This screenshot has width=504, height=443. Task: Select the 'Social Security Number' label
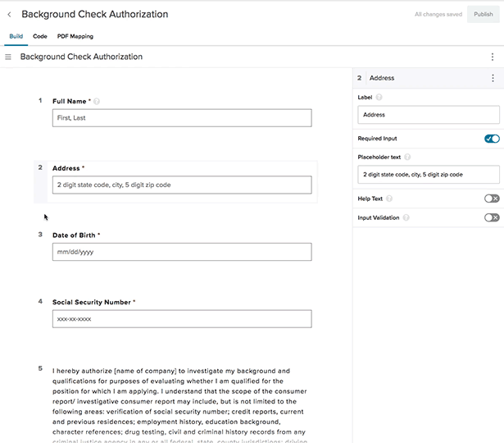(x=92, y=302)
